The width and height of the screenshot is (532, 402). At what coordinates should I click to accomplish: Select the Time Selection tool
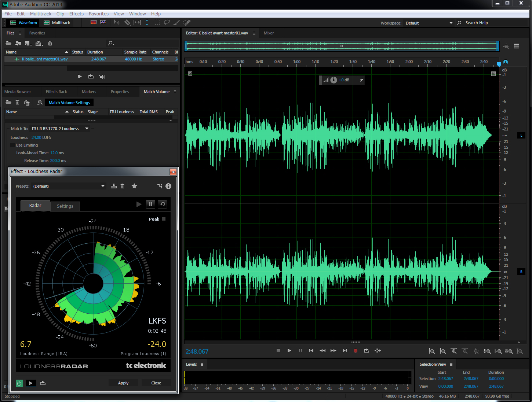[x=147, y=22]
